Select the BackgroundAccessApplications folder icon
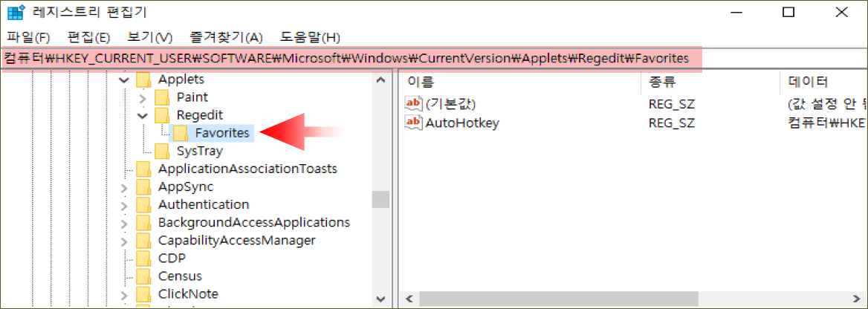 coord(143,223)
